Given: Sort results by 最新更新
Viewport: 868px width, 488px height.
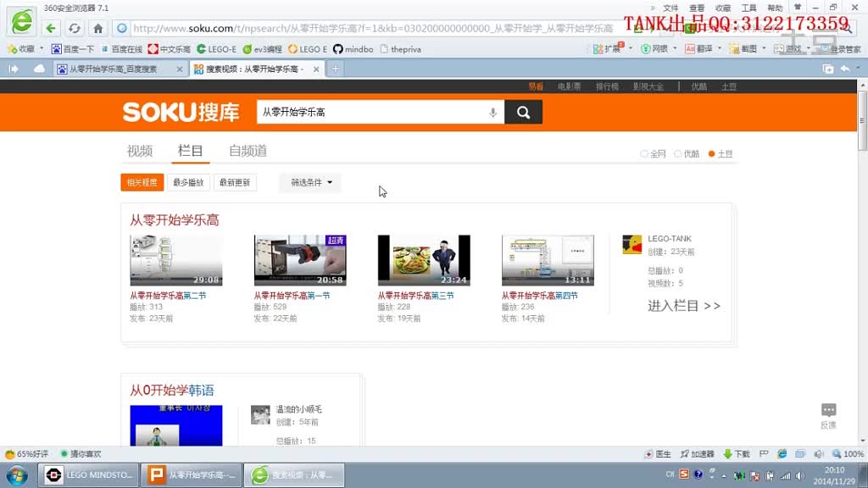Looking at the screenshot, I should pos(235,183).
